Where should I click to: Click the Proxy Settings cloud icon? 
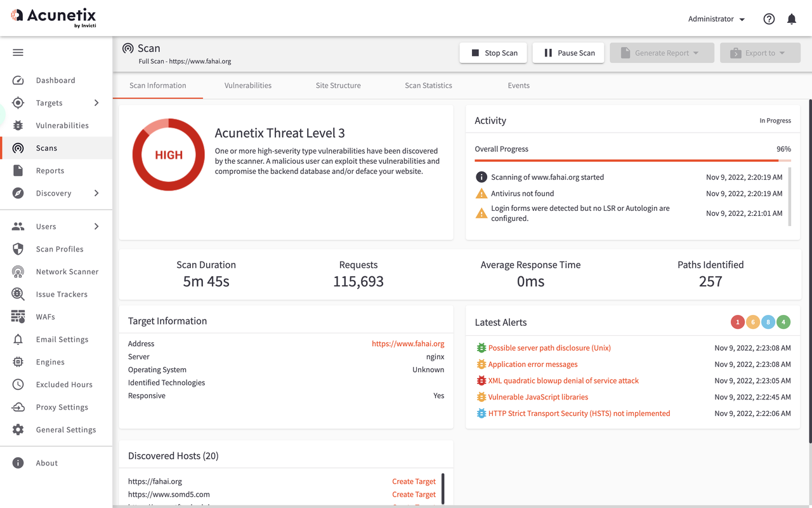click(18, 407)
